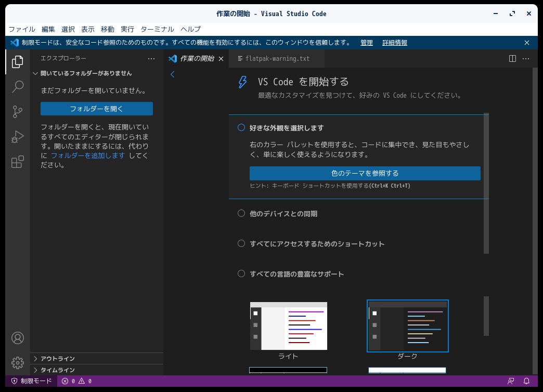The height and width of the screenshot is (392, 543).
Task: Click the editor vertical scrollbar
Action: coord(535,221)
